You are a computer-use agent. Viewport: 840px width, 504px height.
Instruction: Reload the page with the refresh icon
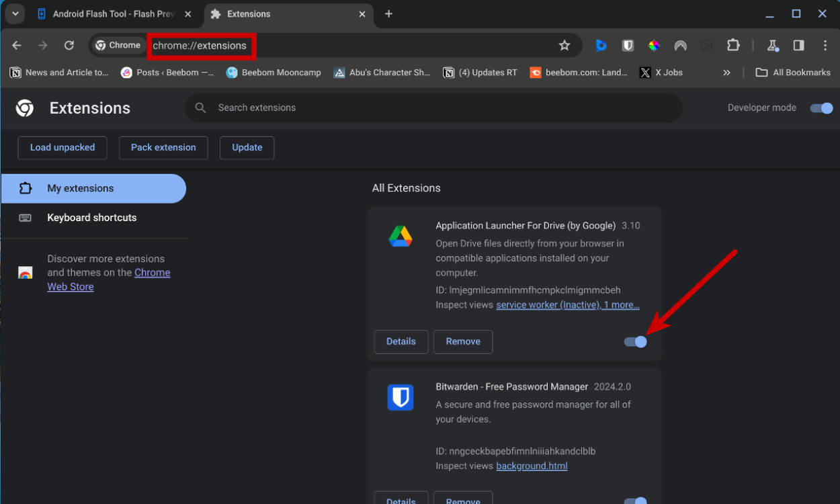(69, 45)
